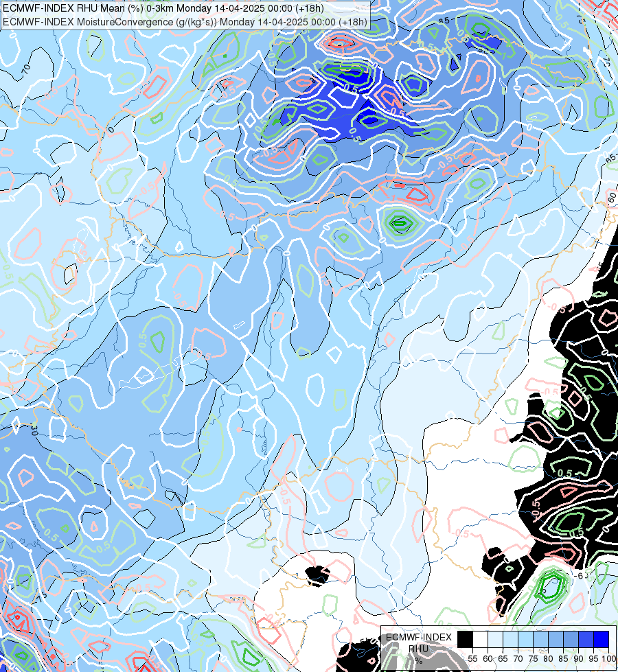This screenshot has width=618, height=672.
Task: Click the MoistureConvergence title line
Action: (x=185, y=22)
